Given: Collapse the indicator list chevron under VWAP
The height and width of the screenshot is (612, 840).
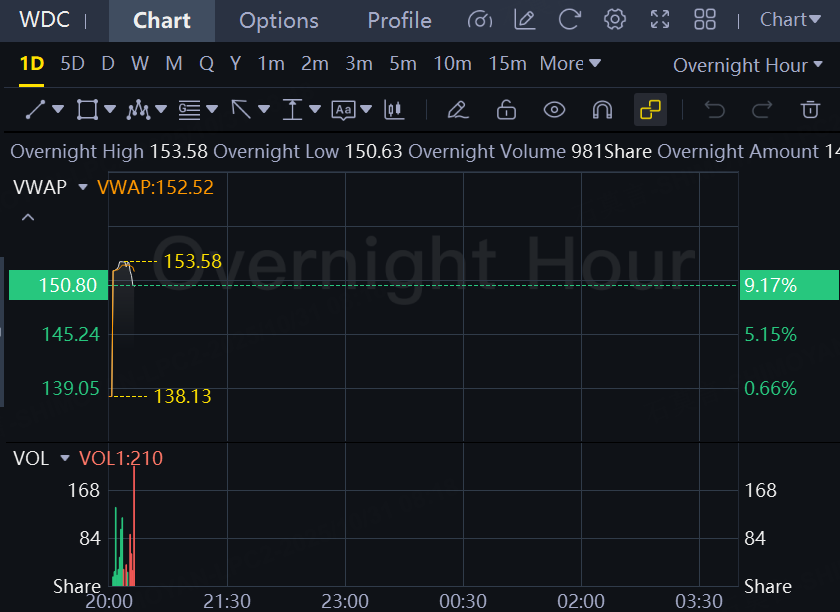Looking at the screenshot, I should (27, 217).
